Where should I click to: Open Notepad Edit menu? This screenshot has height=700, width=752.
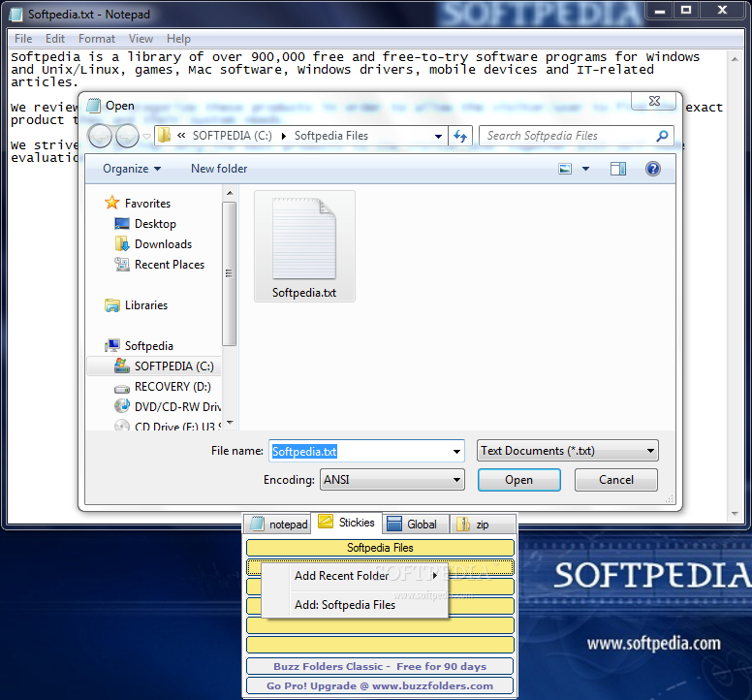pyautogui.click(x=55, y=39)
